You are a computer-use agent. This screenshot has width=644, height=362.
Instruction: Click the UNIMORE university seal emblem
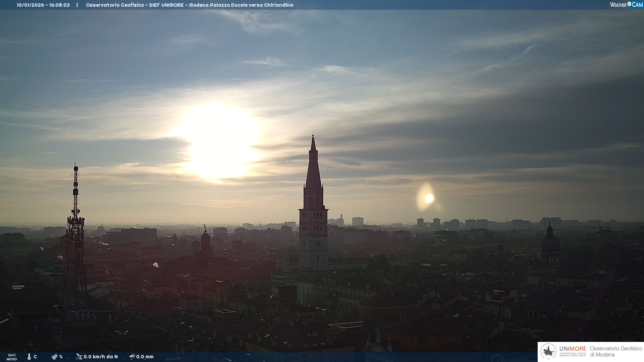[549, 352]
